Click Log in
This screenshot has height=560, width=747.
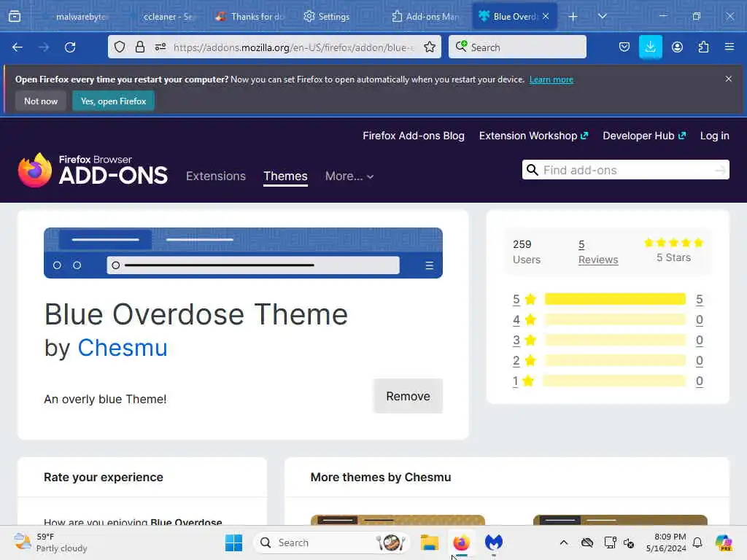(715, 136)
